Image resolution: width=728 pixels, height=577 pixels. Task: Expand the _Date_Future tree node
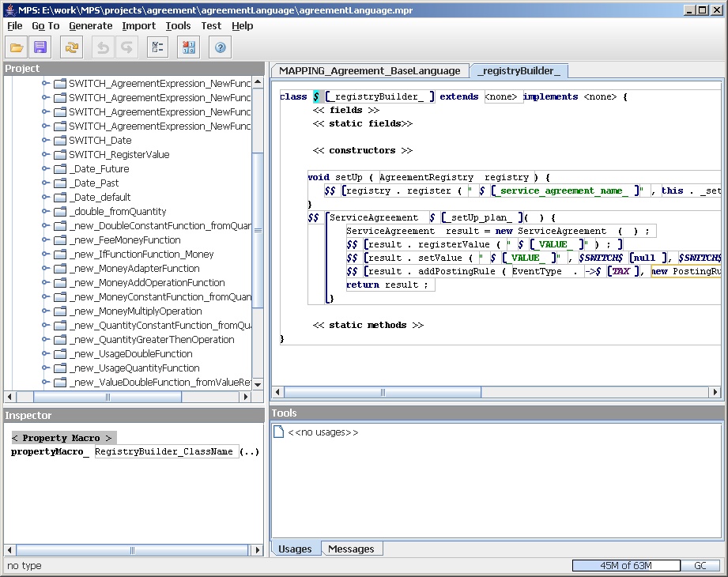tap(45, 169)
